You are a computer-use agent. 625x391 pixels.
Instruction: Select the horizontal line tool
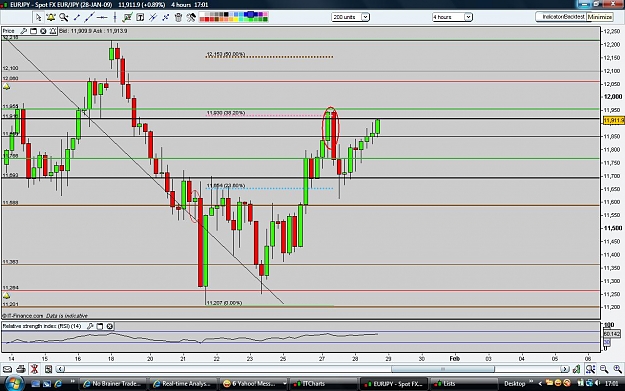coord(102,17)
